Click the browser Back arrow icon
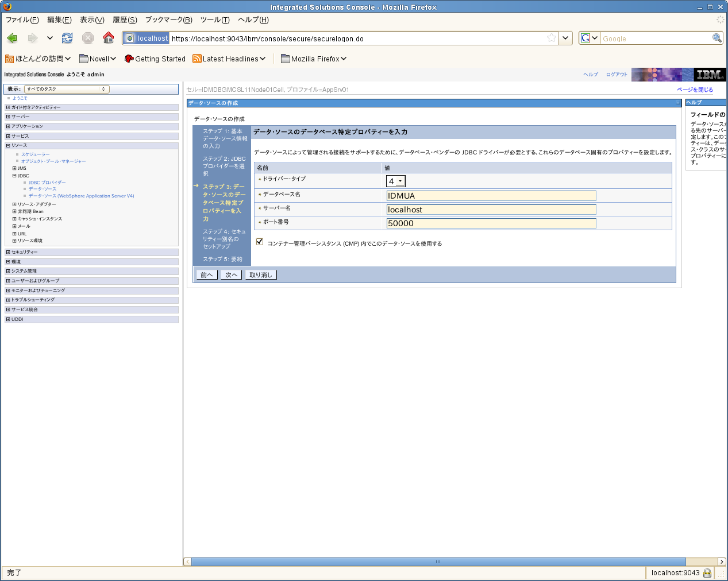Viewport: 728px width, 581px height. [12, 38]
